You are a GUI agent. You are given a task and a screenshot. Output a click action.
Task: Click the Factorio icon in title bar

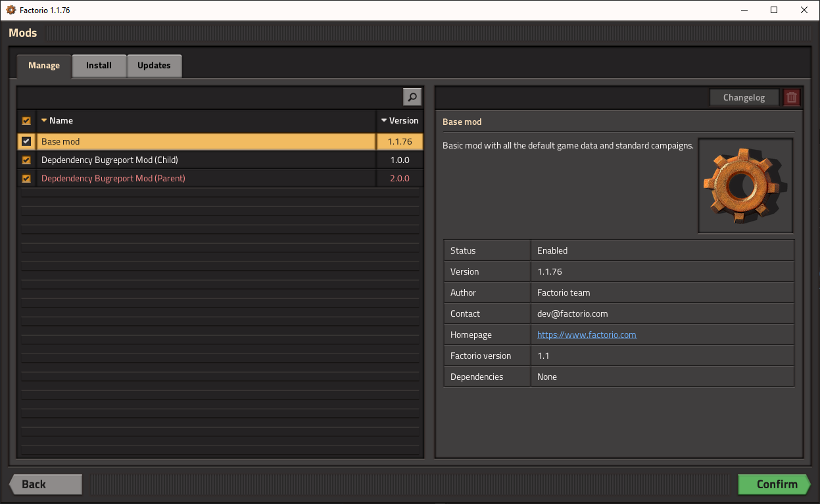point(11,11)
